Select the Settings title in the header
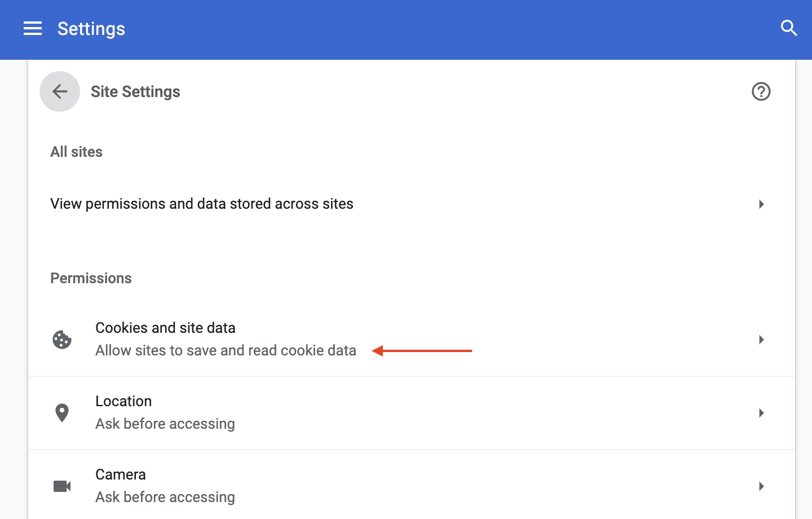This screenshot has width=812, height=519. coord(91,29)
